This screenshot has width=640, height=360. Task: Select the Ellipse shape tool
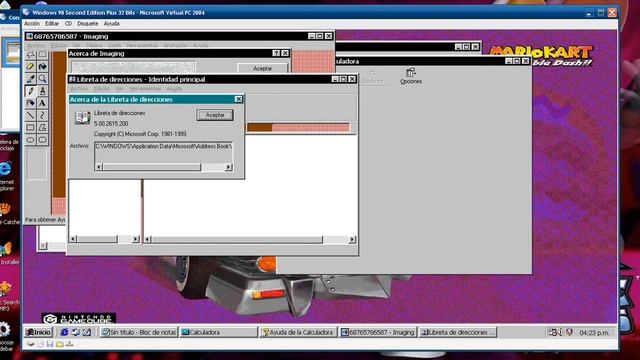click(30, 140)
